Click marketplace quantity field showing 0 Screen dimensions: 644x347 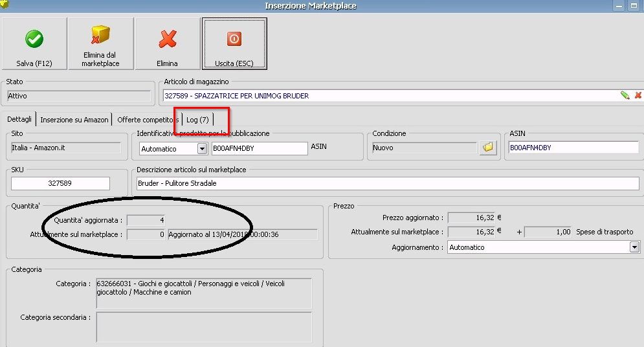click(x=146, y=234)
